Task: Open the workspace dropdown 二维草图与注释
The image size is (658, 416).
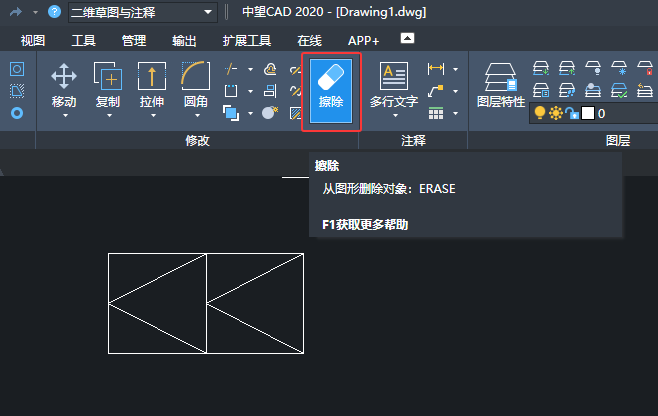Action: 143,12
